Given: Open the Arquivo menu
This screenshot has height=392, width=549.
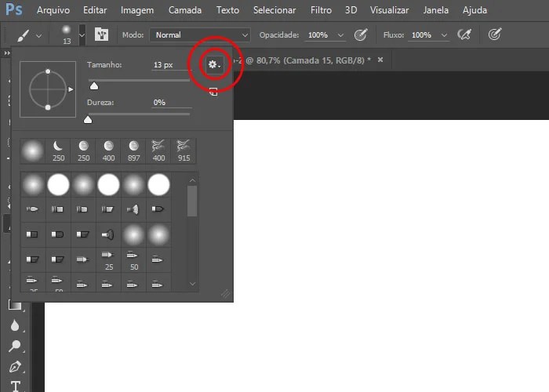Looking at the screenshot, I should 53,10.
